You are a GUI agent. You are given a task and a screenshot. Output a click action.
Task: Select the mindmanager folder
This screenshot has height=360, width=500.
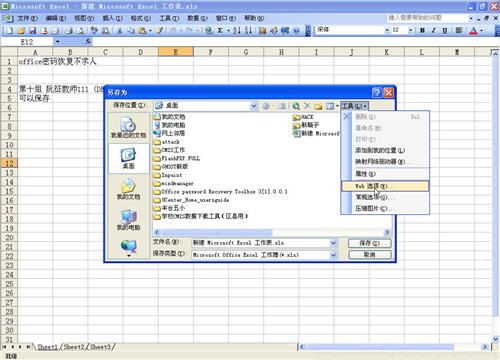click(x=173, y=183)
